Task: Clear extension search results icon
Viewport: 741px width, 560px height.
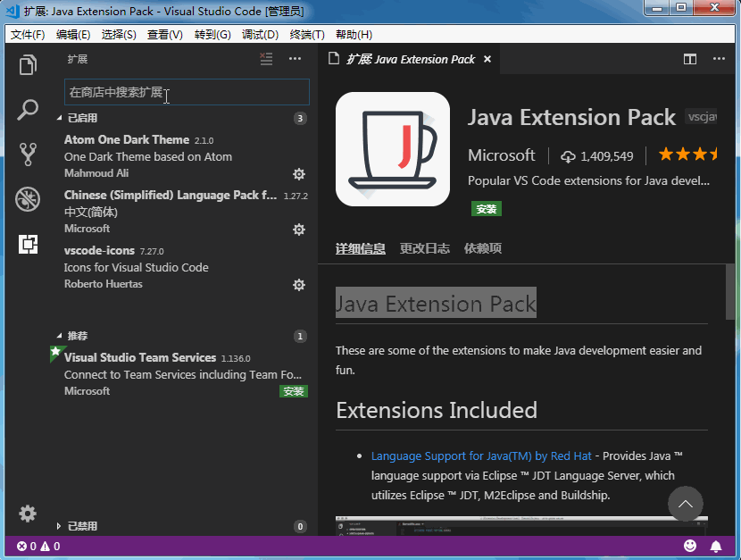Action: (266, 59)
